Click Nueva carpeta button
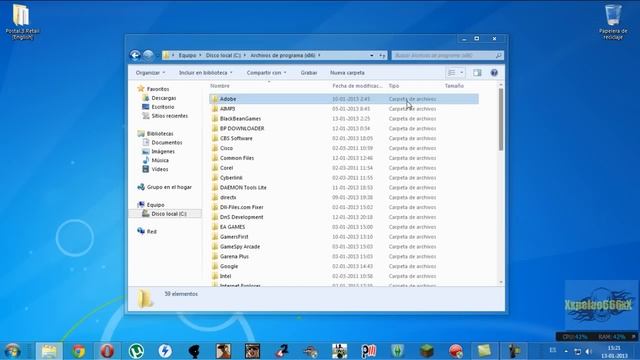The image size is (640, 360). pyautogui.click(x=347, y=73)
